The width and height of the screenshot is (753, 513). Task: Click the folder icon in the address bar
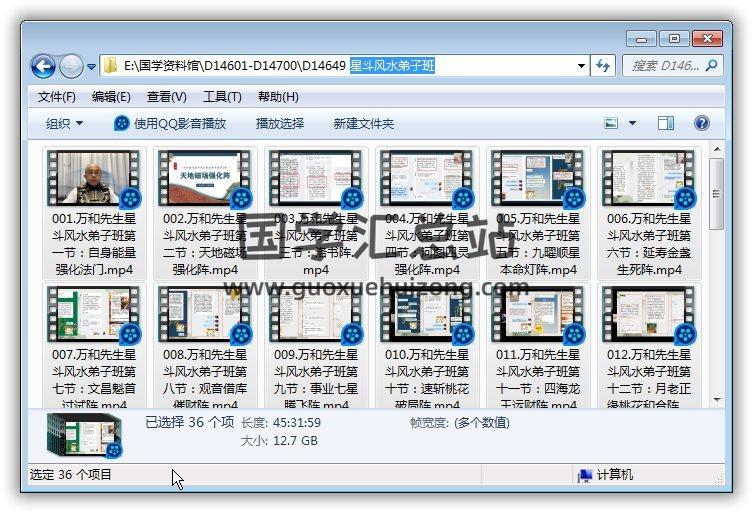[111, 65]
